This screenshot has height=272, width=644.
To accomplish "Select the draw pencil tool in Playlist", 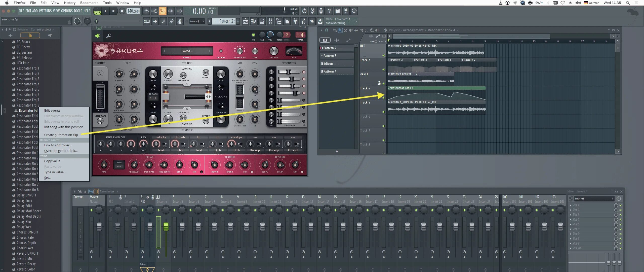I will (335, 30).
